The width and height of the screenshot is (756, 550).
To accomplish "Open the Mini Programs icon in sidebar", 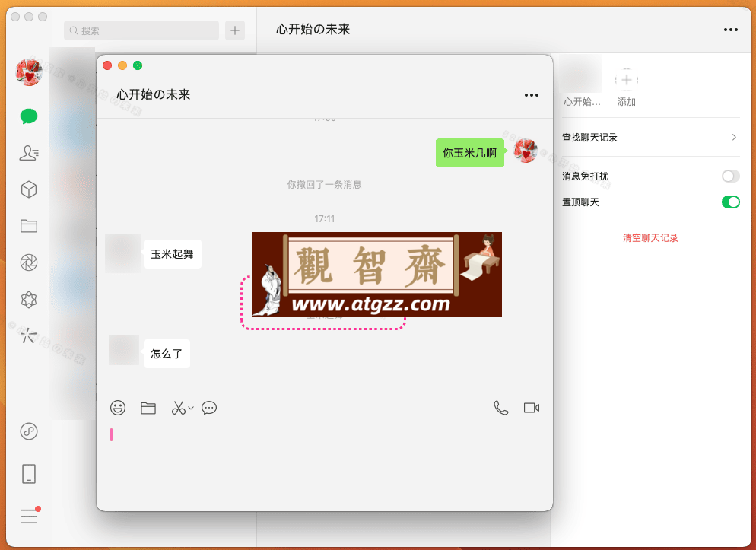I will pyautogui.click(x=29, y=431).
